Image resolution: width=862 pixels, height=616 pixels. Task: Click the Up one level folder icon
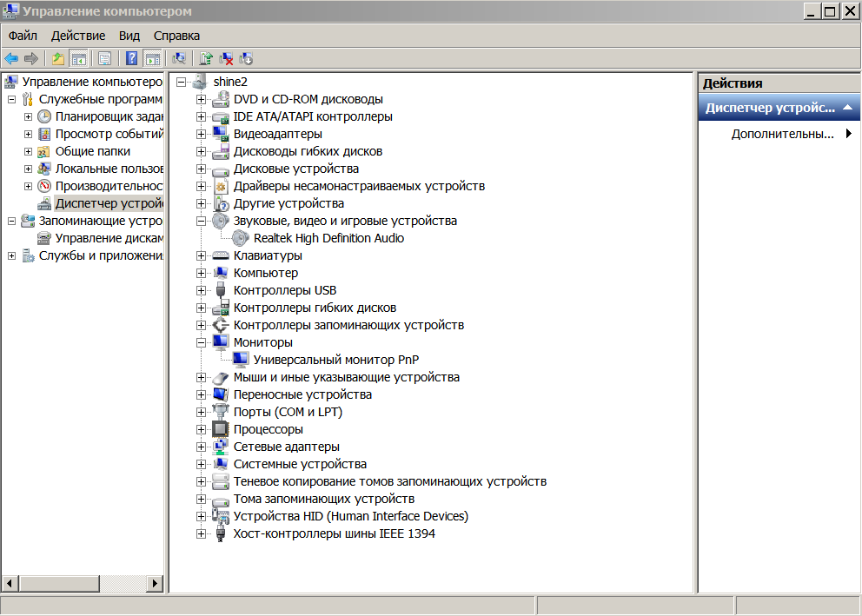[57, 58]
